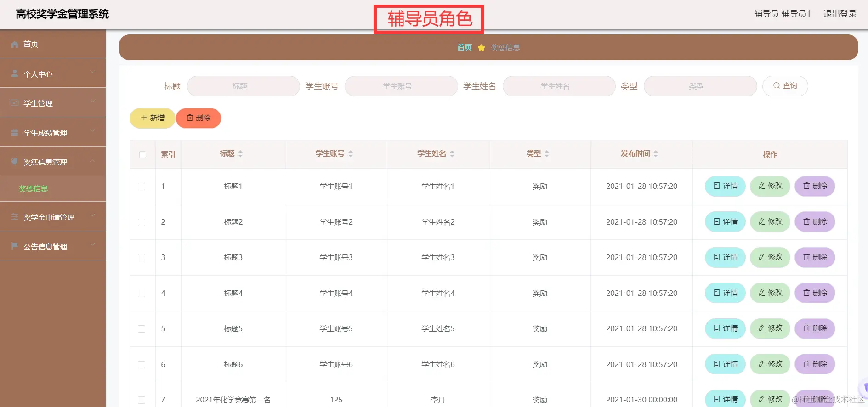The height and width of the screenshot is (407, 868).
Task: Click 修改 for row 标题6
Action: click(x=770, y=364)
